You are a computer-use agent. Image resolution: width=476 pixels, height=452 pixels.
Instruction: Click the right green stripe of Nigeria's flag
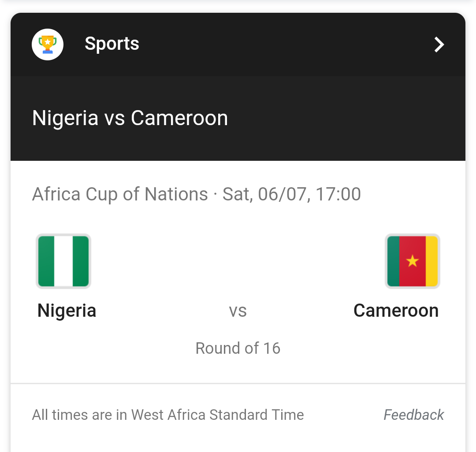(81, 261)
